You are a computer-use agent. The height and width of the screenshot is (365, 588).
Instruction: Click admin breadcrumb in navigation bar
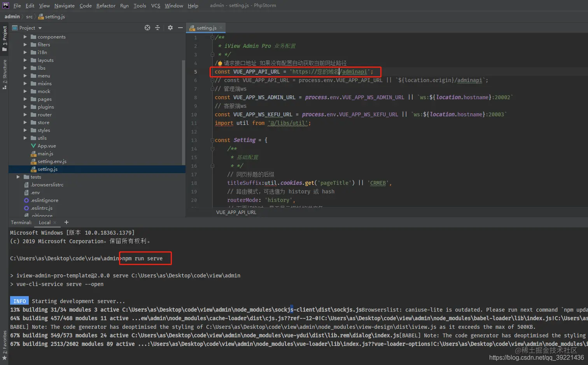12,16
